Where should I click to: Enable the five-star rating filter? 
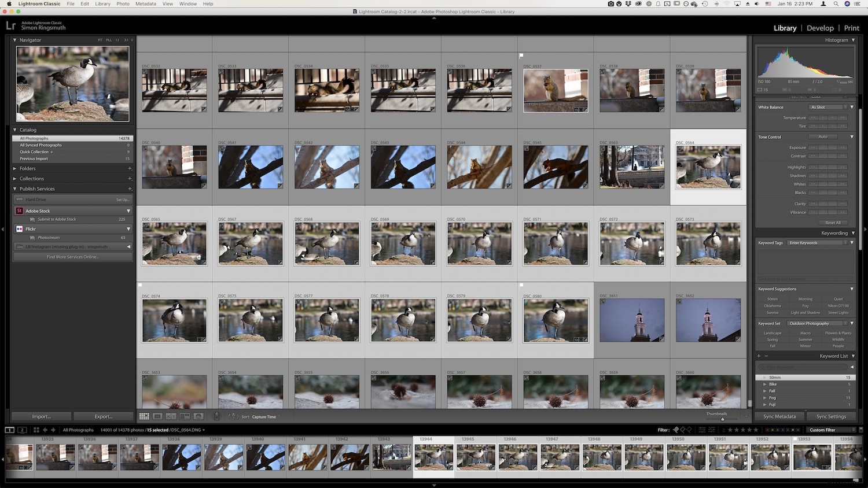[x=756, y=430]
